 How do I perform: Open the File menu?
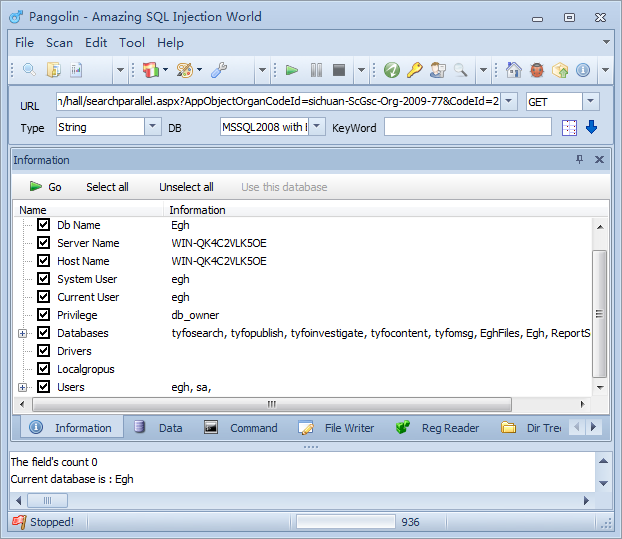click(25, 42)
